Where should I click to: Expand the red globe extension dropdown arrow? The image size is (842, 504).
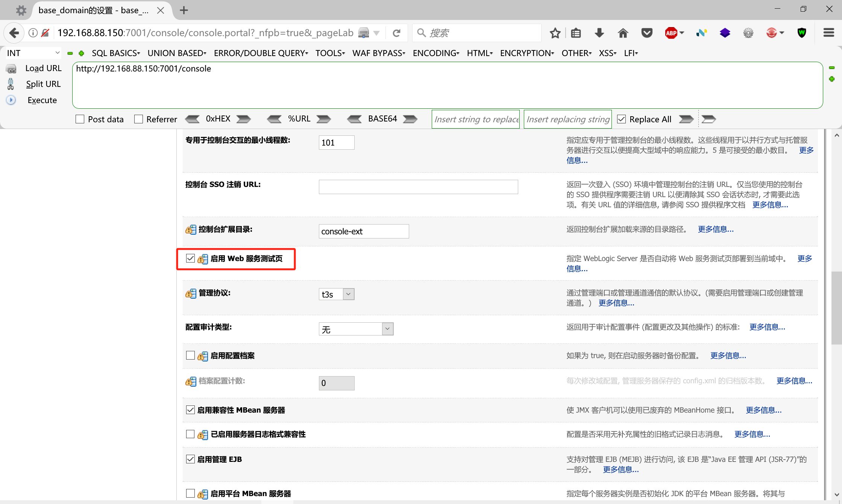pyautogui.click(x=782, y=33)
